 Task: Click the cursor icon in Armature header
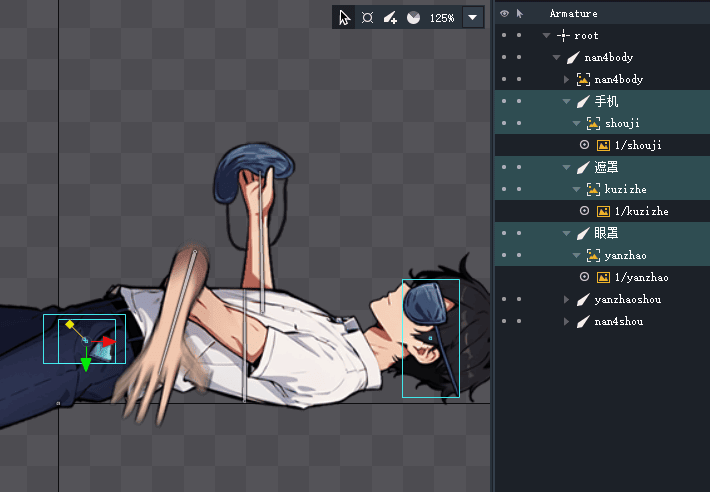click(x=519, y=13)
